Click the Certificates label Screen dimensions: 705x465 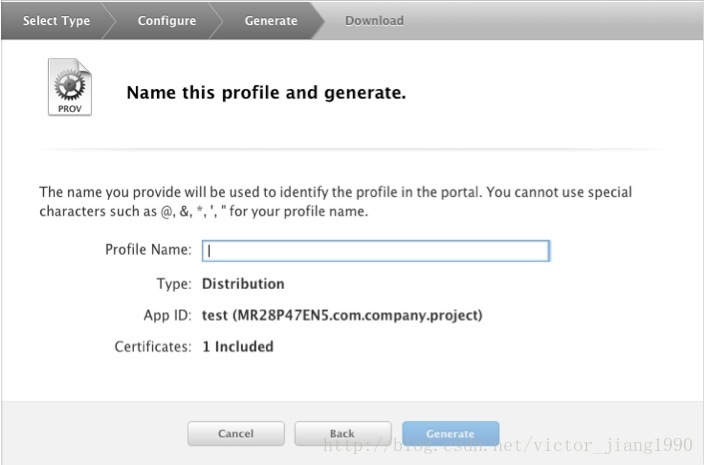point(153,347)
